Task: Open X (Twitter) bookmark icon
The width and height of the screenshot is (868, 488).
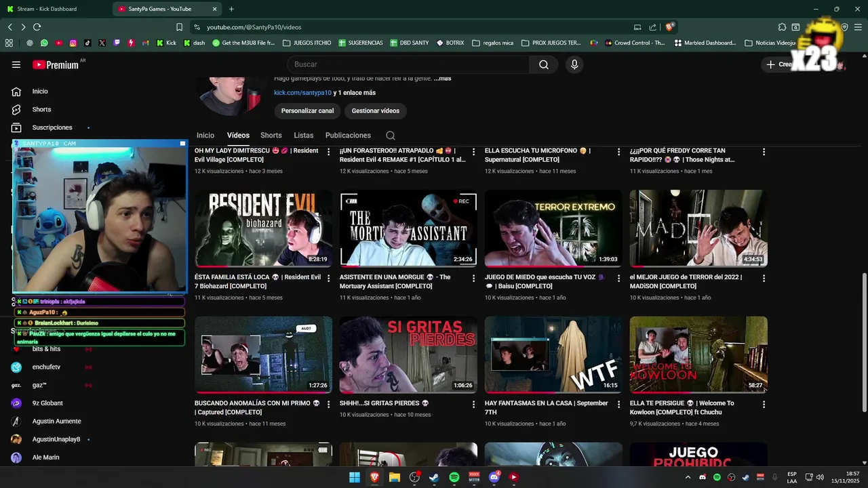Action: tap(102, 43)
